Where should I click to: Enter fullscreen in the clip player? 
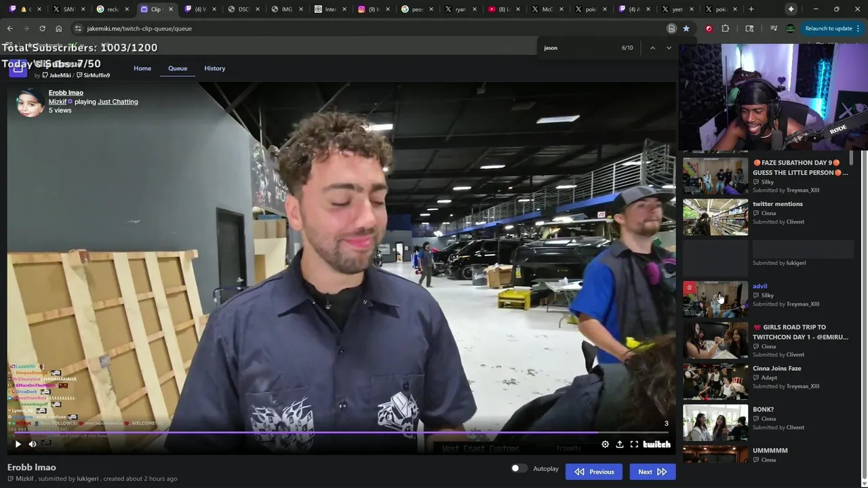[x=634, y=444]
